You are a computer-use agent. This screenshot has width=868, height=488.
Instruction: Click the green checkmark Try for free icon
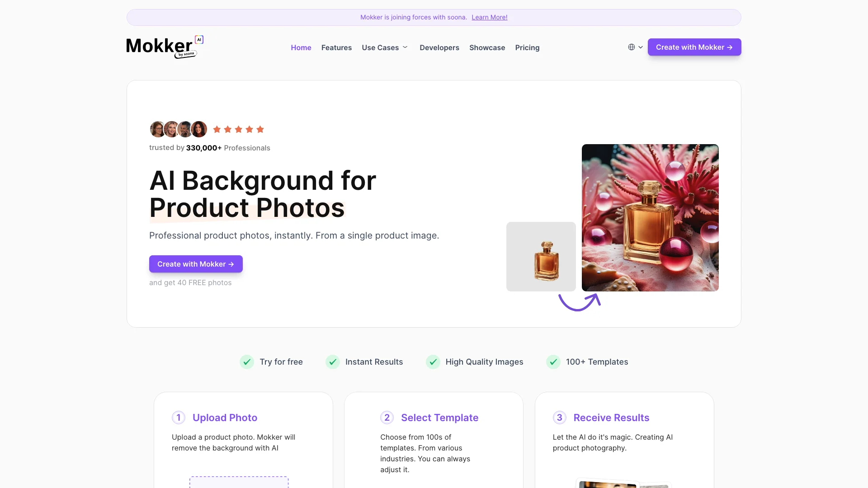pyautogui.click(x=247, y=361)
